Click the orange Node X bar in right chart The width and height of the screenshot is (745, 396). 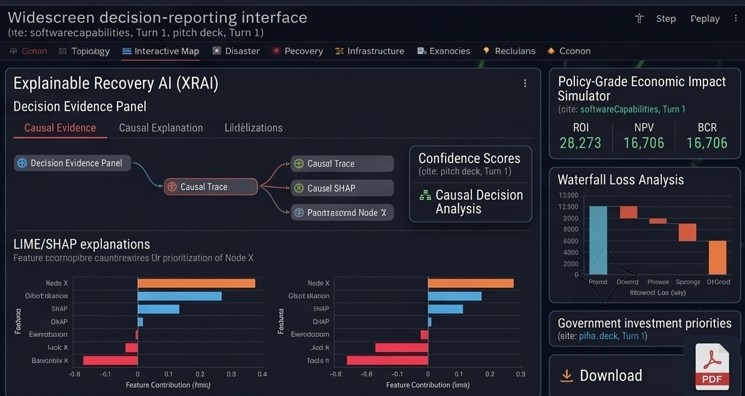pos(471,283)
